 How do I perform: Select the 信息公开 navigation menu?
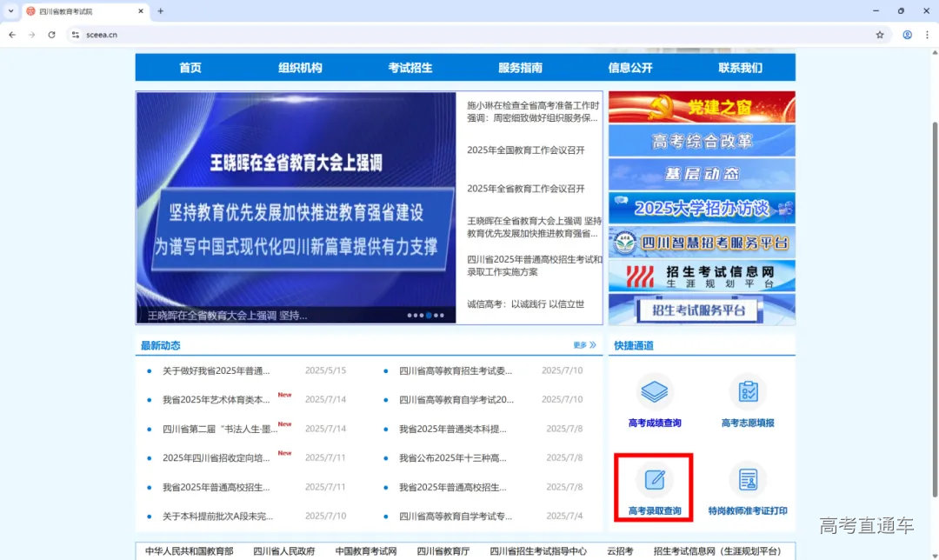point(630,68)
